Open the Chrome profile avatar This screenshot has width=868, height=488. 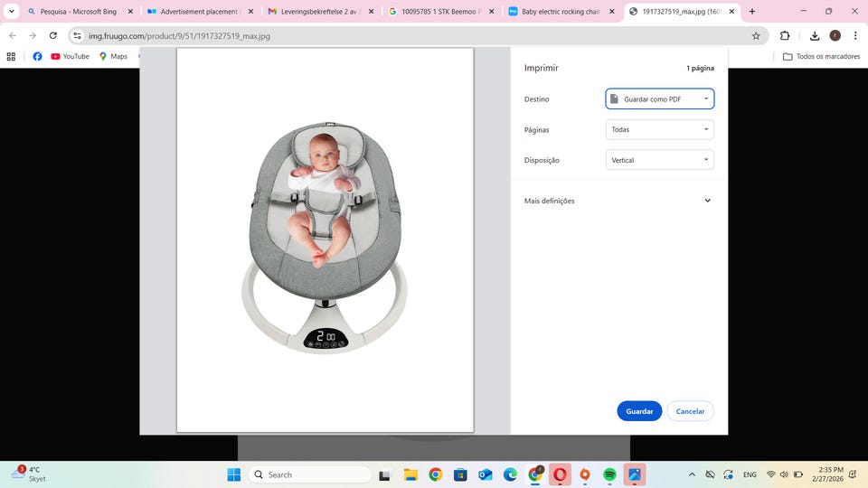coord(835,35)
